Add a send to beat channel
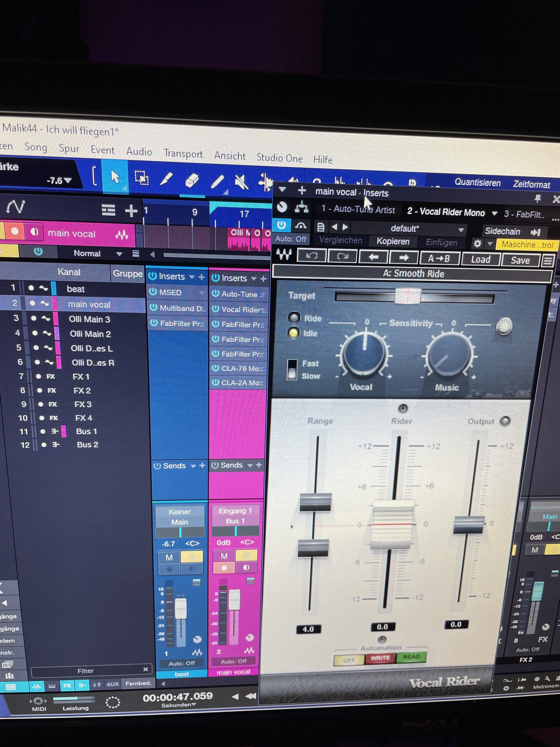560x747 pixels. [x=202, y=465]
